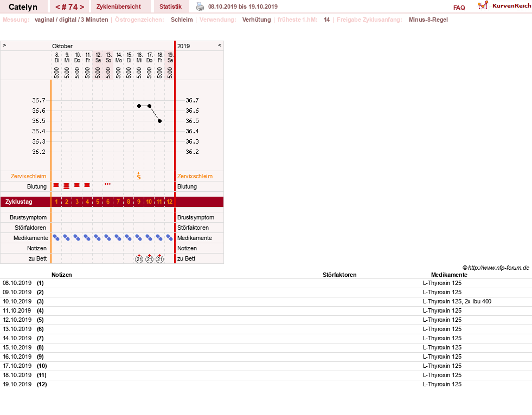Click the 12. Sa date column header
The image size is (532, 415).
pos(98,57)
